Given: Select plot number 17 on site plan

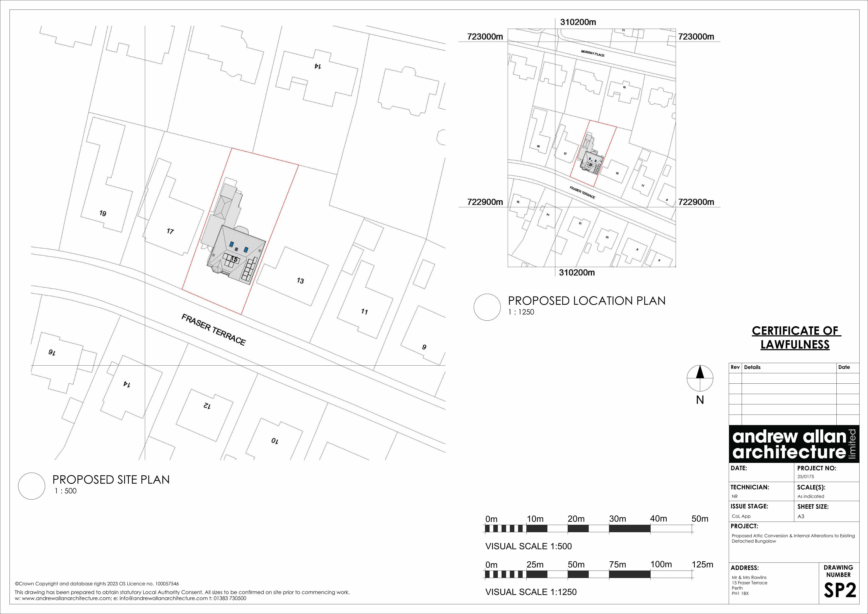Looking at the screenshot, I should [170, 231].
